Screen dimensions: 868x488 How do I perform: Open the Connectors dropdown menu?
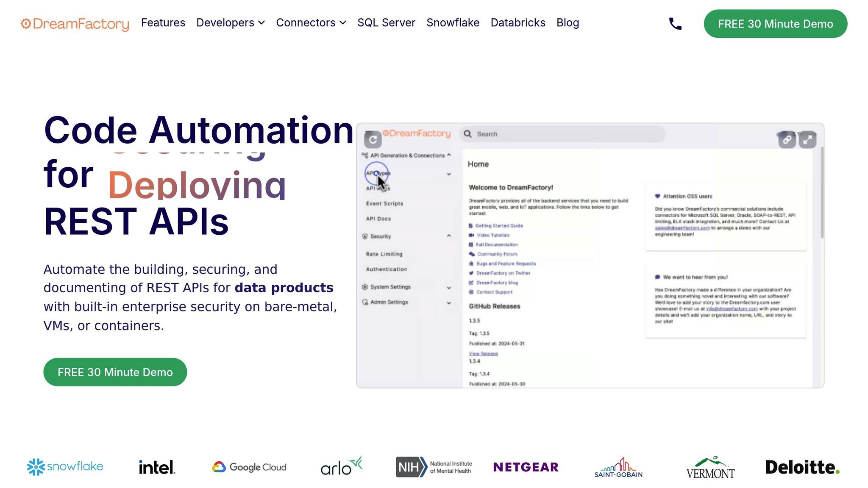pyautogui.click(x=311, y=23)
